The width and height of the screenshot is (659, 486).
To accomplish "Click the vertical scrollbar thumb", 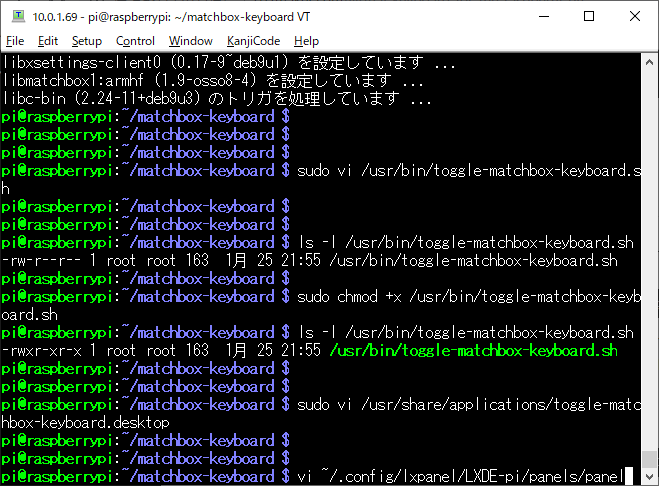I will (x=649, y=459).
